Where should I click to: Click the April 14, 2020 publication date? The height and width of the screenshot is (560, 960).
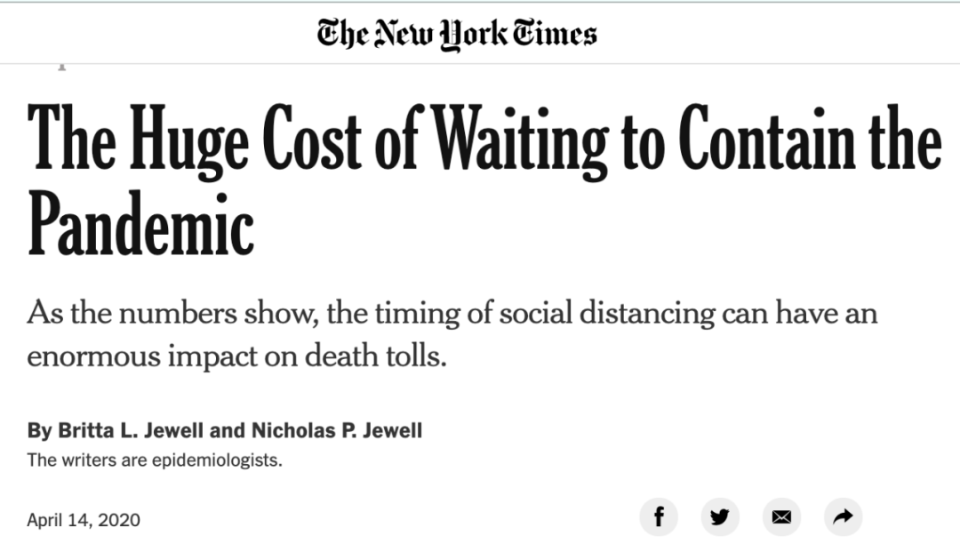84,520
